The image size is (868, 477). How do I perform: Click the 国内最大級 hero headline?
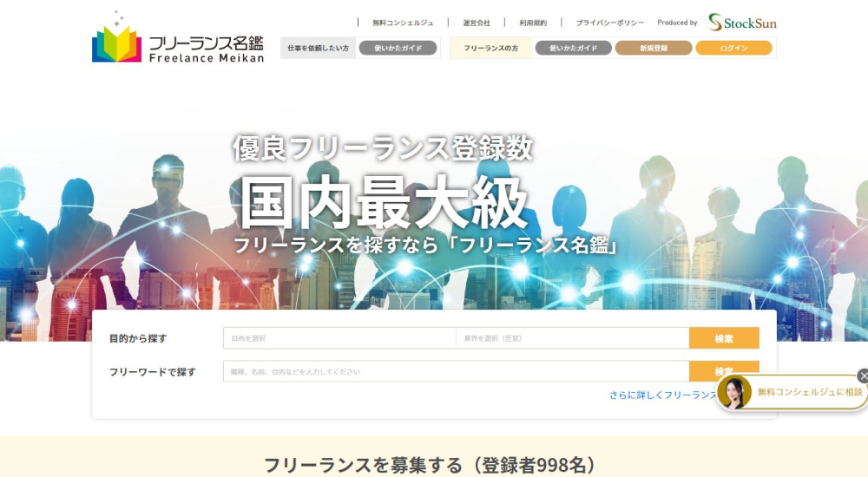(383, 202)
